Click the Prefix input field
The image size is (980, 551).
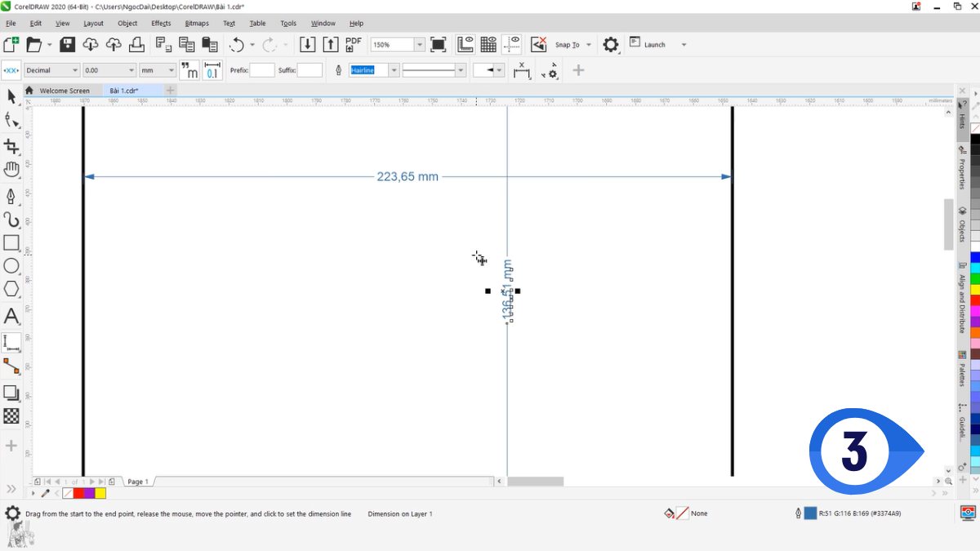[262, 70]
